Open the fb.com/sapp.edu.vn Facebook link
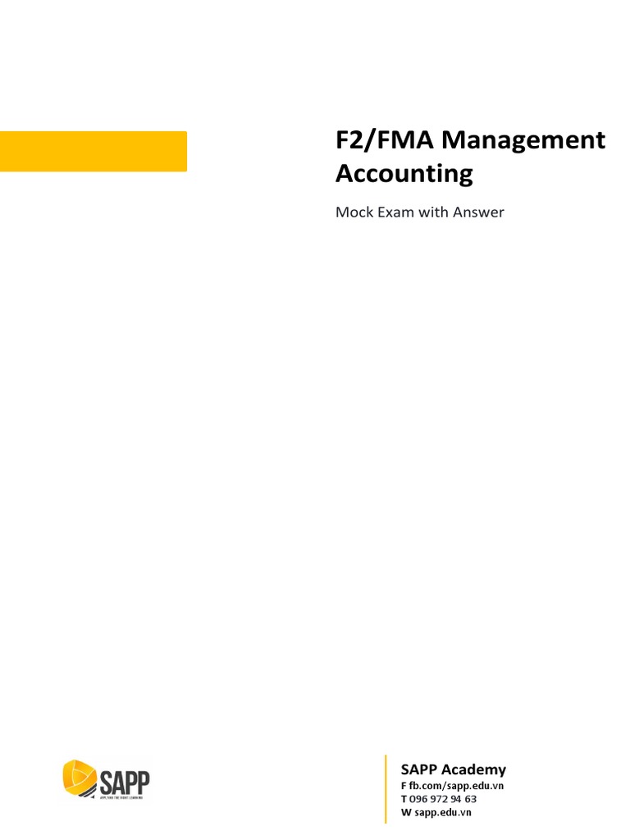 pos(456,786)
